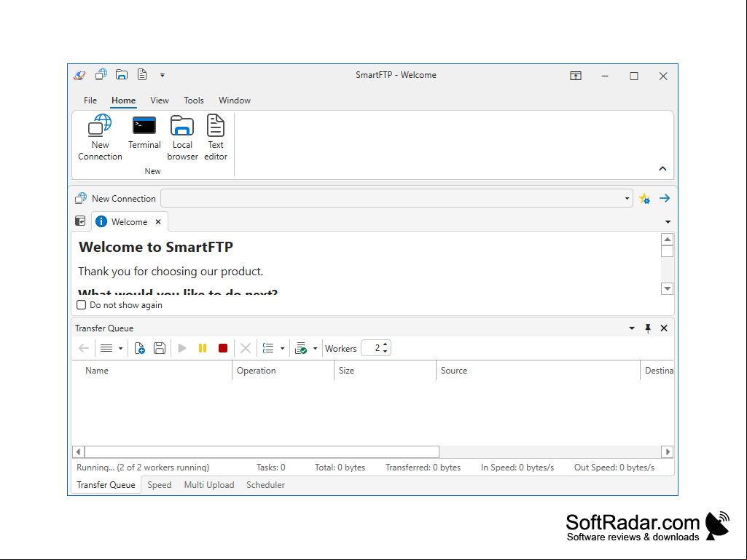Click the Welcome page scroll up arrow
Image resolution: width=747 pixels, height=560 pixels.
(x=667, y=240)
